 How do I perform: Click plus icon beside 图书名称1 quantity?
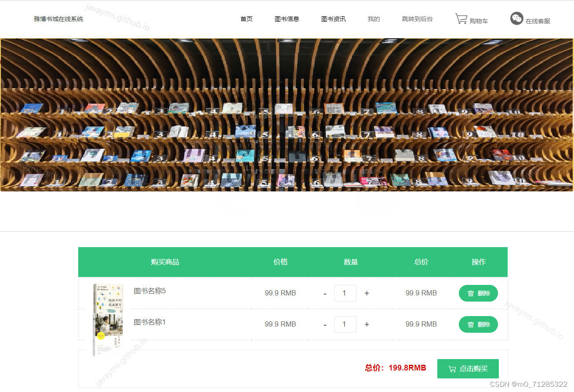(x=367, y=324)
